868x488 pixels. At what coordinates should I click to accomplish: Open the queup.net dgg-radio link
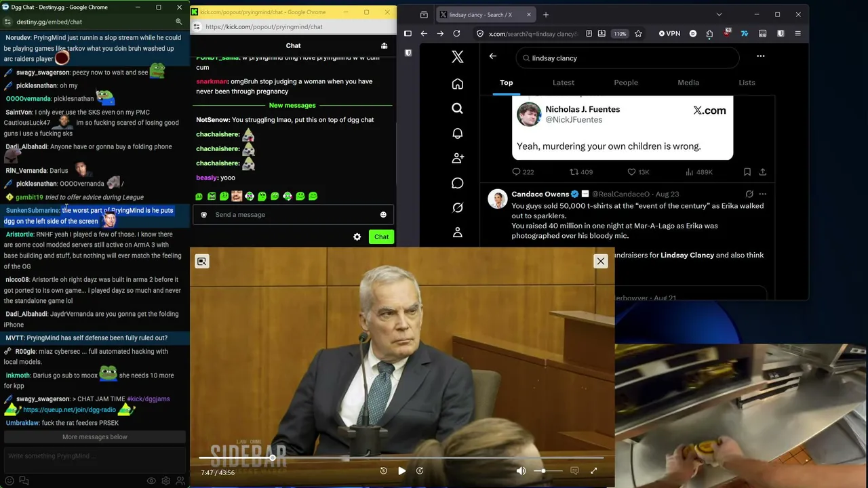(69, 410)
